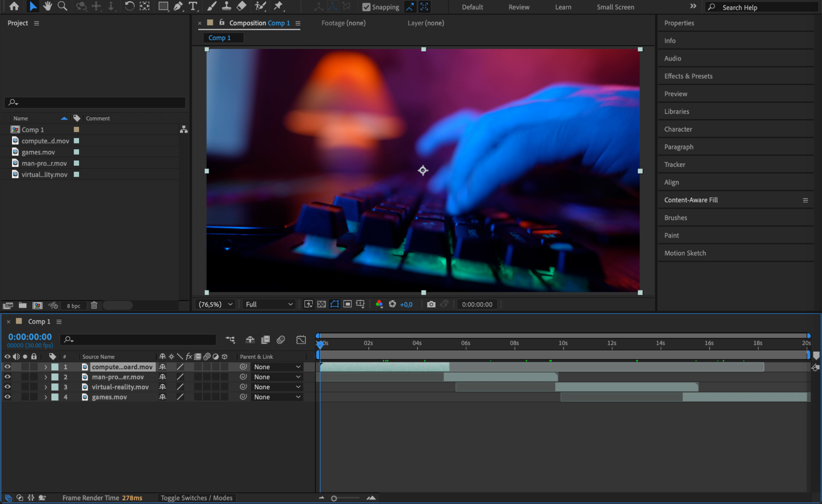Toggle the transparency grid button
Image resolution: width=822 pixels, height=504 pixels.
[x=322, y=304]
